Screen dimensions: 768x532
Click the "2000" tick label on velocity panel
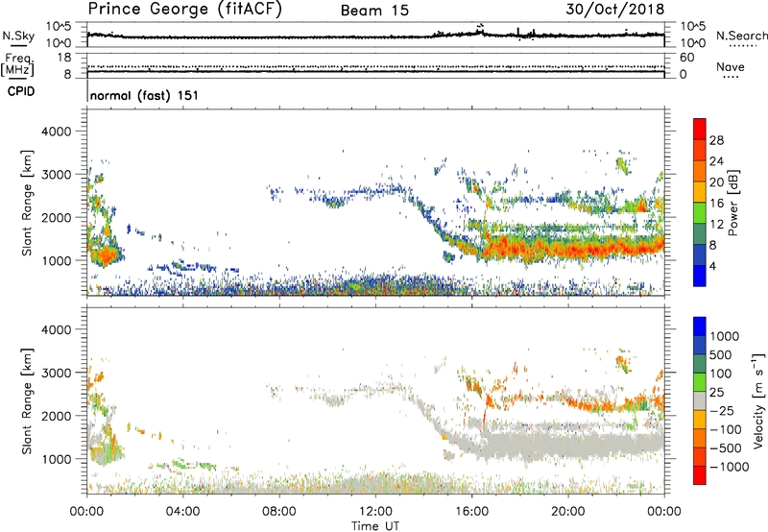click(x=56, y=416)
